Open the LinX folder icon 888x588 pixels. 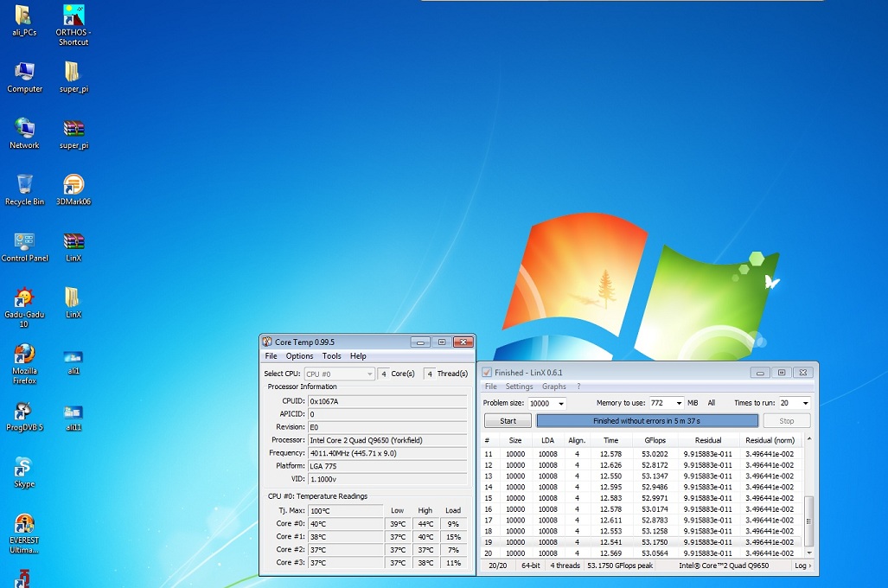pyautogui.click(x=73, y=303)
